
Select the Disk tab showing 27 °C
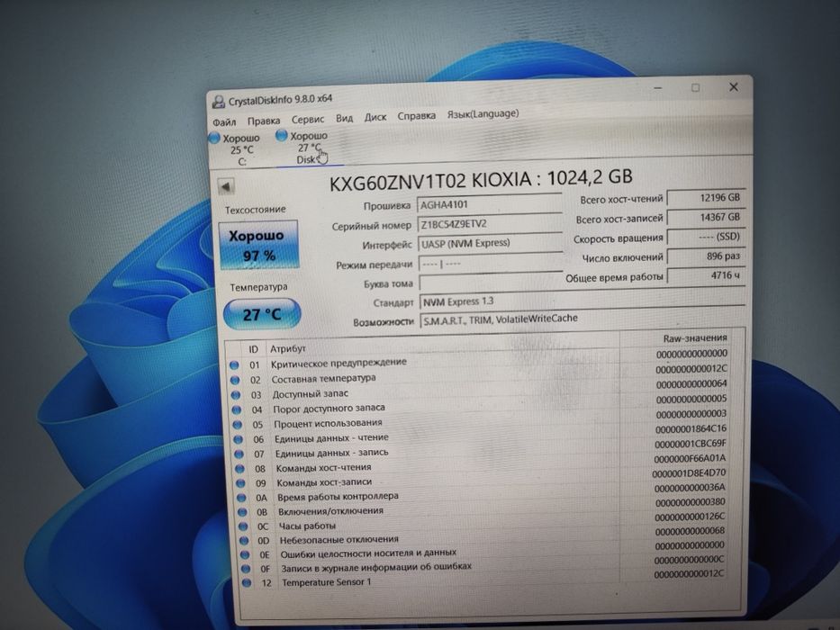(x=310, y=148)
